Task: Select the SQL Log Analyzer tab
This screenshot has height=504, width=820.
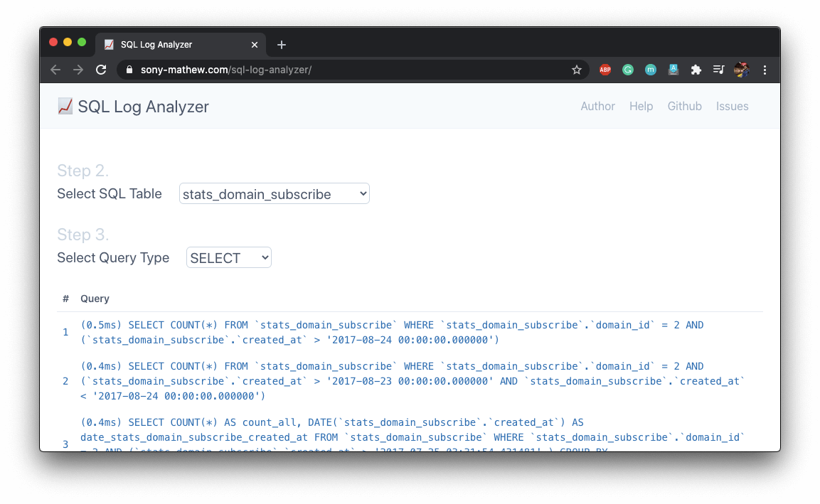Action: (181, 45)
